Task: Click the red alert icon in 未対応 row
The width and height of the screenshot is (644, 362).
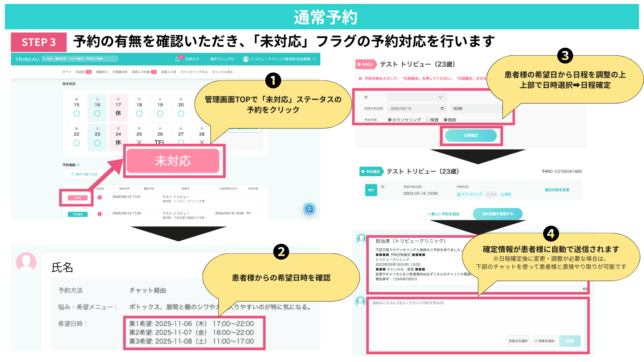Action: pos(100,197)
